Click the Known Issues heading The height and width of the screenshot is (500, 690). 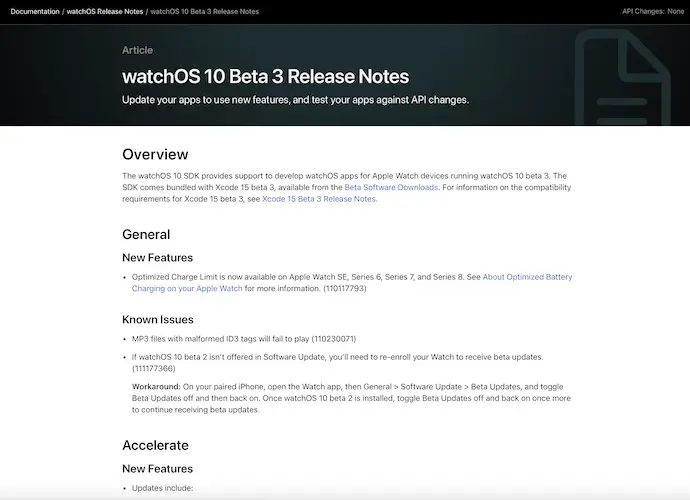pos(158,320)
